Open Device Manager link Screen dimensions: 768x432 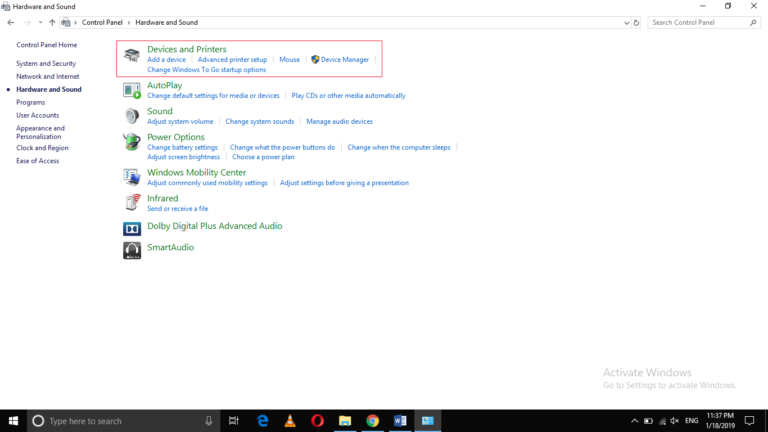pyautogui.click(x=344, y=60)
